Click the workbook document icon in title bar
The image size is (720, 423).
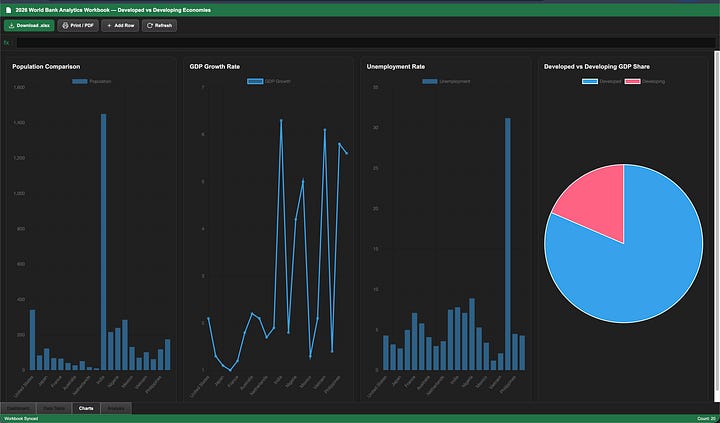coord(8,10)
